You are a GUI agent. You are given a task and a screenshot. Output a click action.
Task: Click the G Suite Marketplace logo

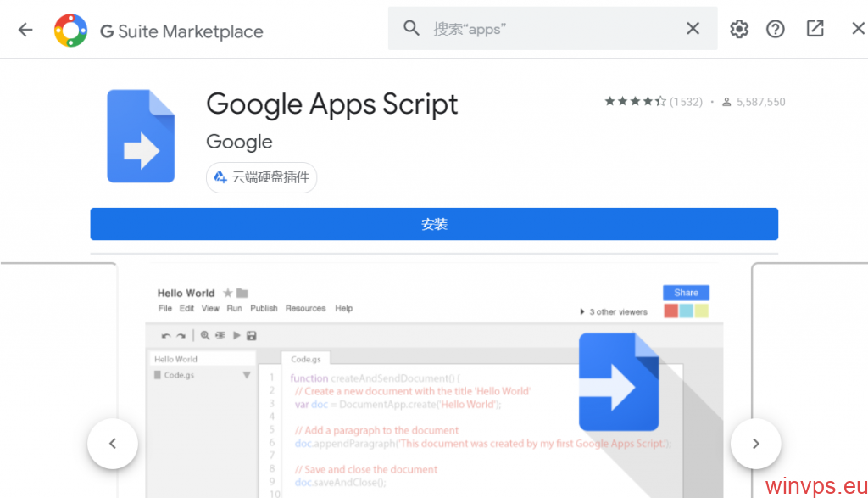point(70,31)
